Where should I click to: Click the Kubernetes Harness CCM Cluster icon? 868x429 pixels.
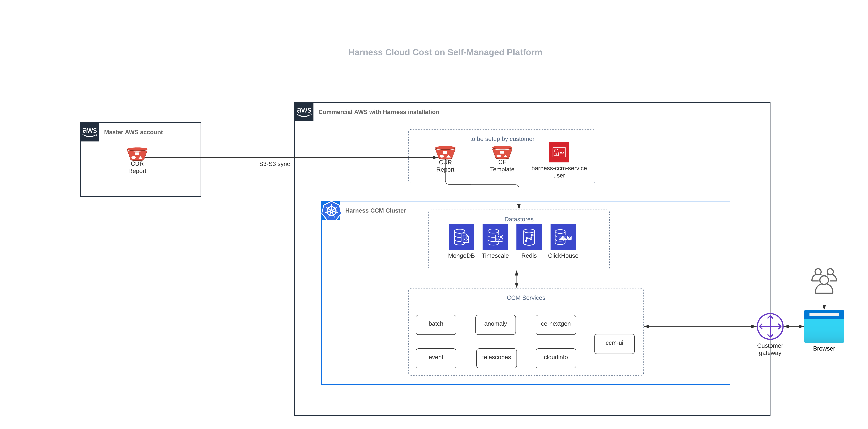(331, 210)
